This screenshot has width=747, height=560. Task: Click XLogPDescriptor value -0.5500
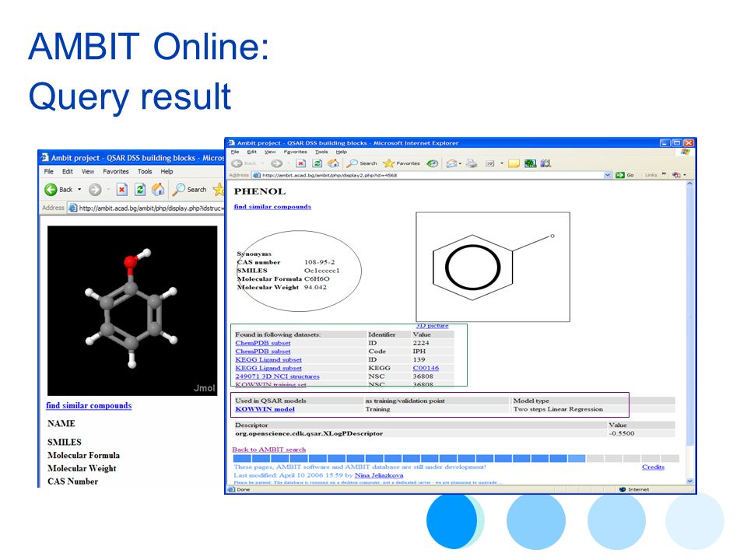[x=622, y=434]
